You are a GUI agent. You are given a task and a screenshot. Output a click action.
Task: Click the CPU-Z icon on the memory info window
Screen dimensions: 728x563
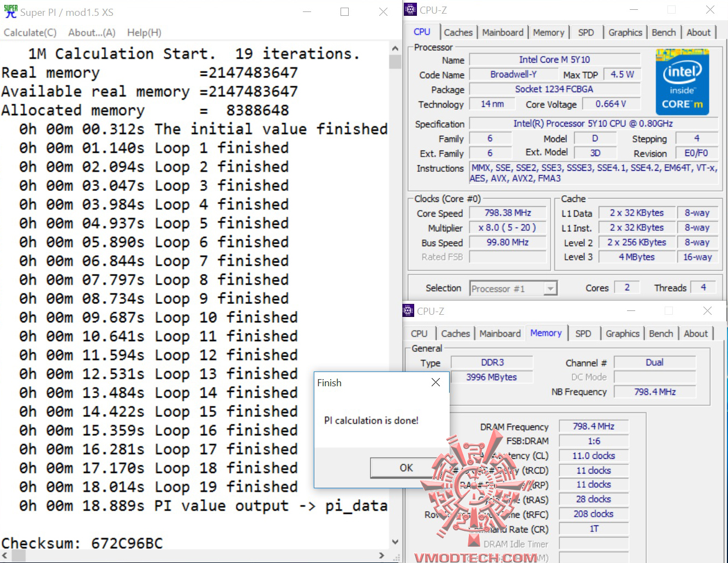point(408,311)
